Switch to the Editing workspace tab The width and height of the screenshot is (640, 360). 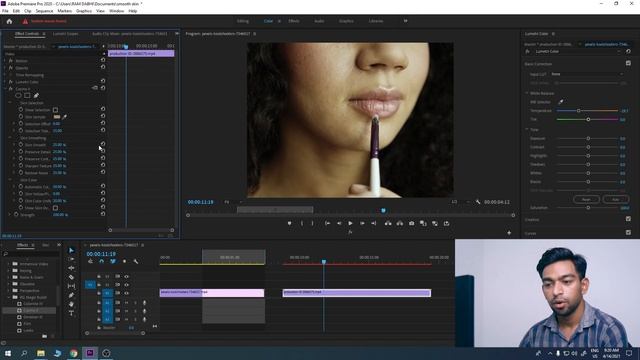click(243, 21)
